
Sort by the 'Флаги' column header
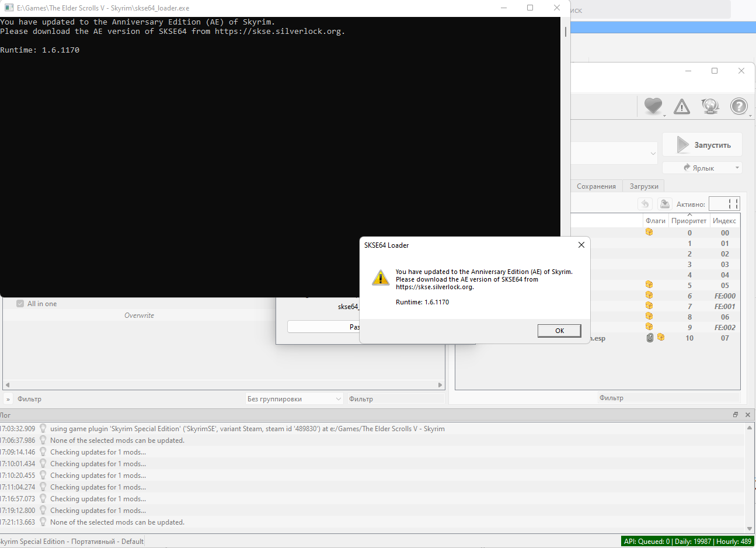click(x=656, y=221)
